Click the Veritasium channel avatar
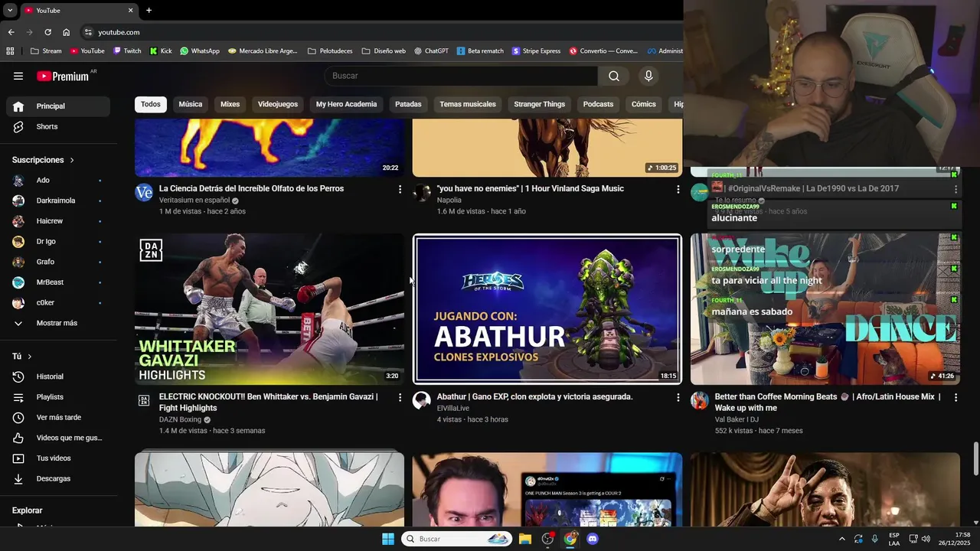This screenshot has width=980, height=551. (144, 192)
